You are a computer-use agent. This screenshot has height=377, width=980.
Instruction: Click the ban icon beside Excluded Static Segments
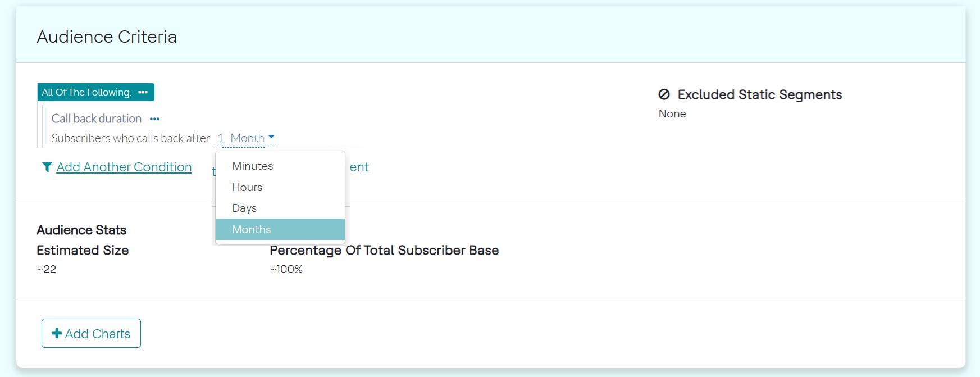(664, 94)
